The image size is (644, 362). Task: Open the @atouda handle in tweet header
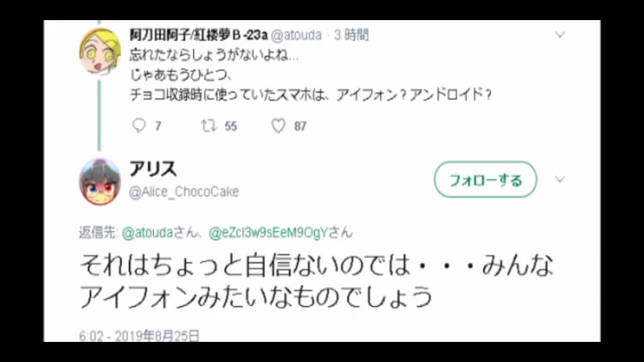296,35
